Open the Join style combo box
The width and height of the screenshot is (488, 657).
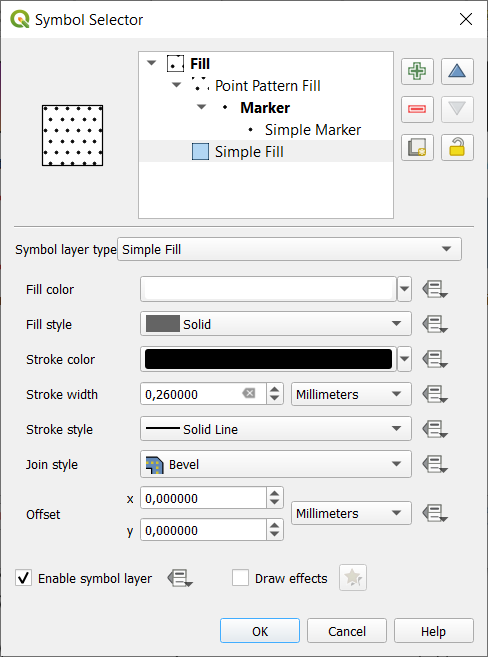tap(276, 464)
